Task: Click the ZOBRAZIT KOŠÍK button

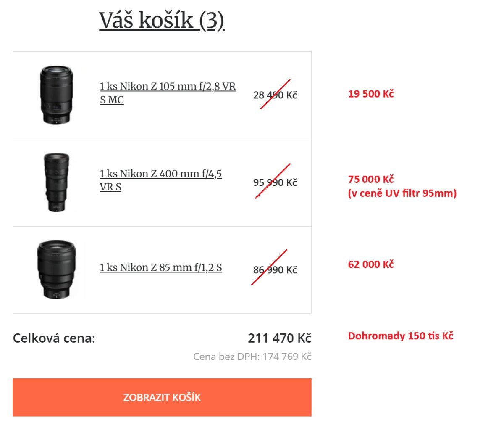Action: tap(162, 397)
